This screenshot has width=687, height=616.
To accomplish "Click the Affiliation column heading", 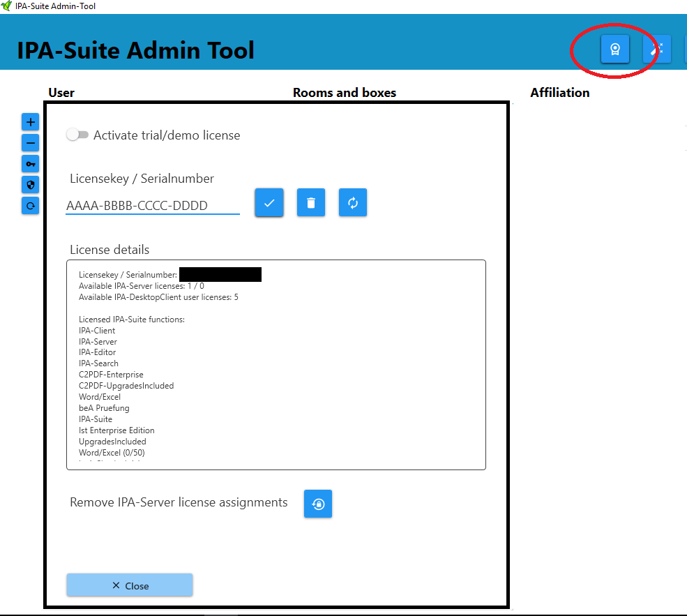I will (559, 93).
